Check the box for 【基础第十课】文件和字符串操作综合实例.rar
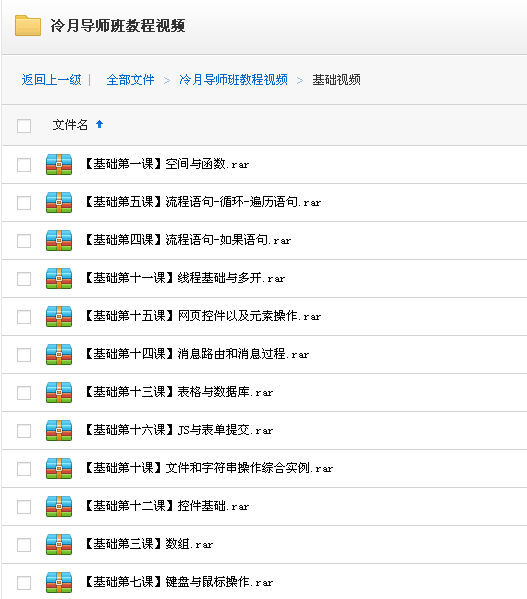Screen dimensions: 527x599 pos(24,469)
